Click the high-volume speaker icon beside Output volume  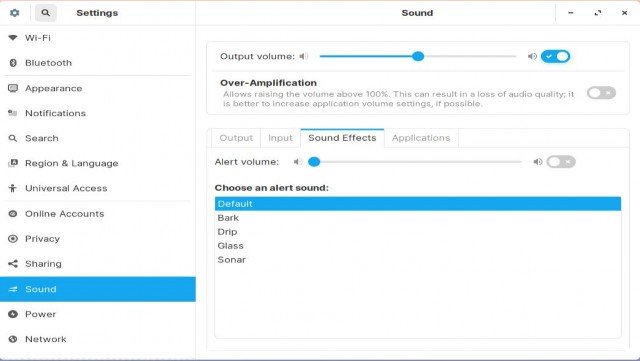[532, 56]
